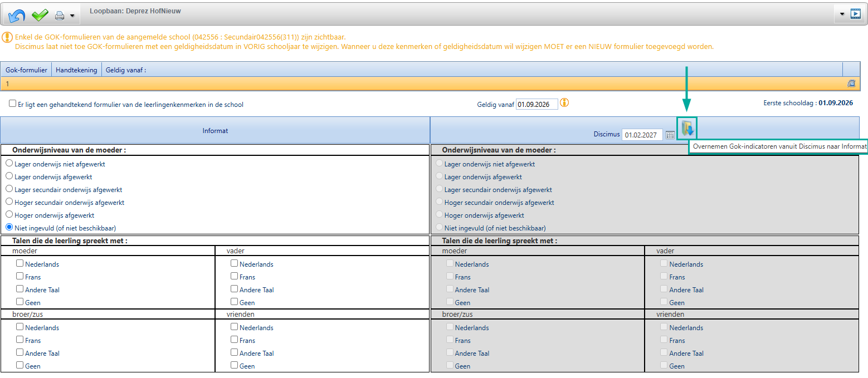Click the Handtekening column header
Screen dimensions: 868x378
click(x=76, y=70)
